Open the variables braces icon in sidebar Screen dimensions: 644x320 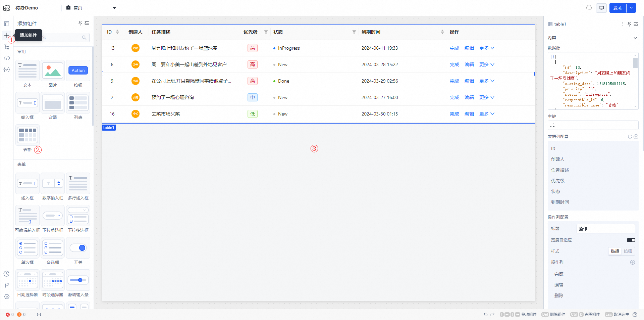point(7,70)
